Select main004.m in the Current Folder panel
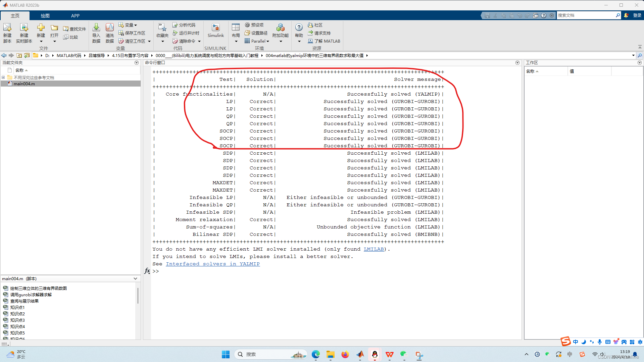The image size is (644, 362). 24,84
